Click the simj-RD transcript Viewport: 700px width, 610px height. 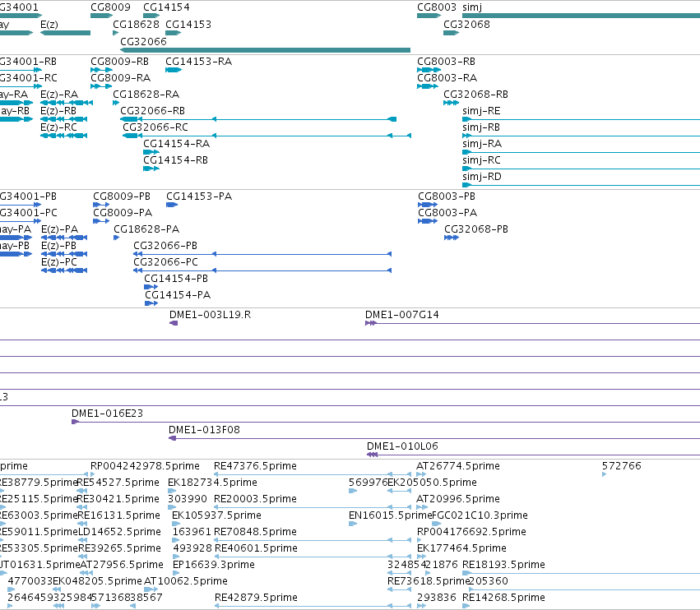[x=582, y=185]
